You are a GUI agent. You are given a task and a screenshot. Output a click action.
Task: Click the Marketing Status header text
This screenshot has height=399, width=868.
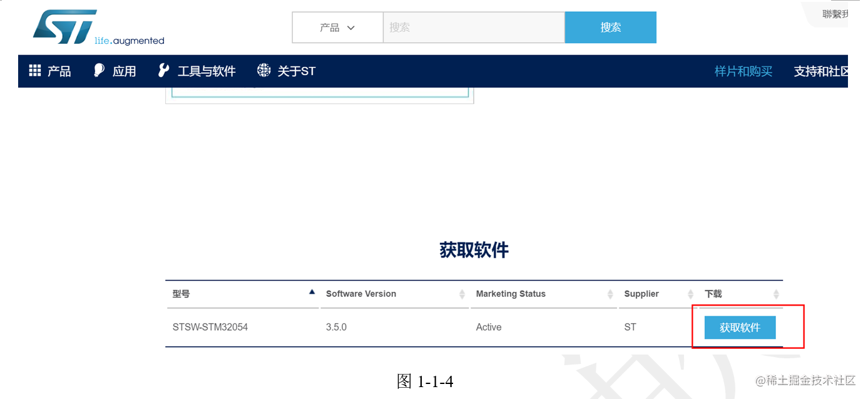(x=511, y=294)
